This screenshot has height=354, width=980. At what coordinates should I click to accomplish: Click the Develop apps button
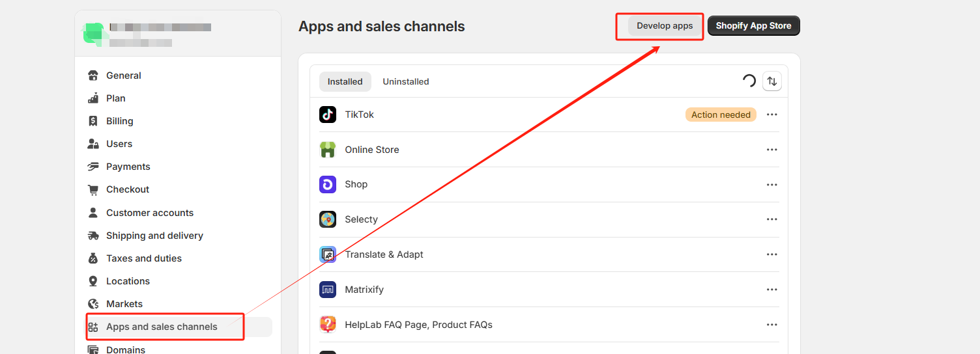(665, 26)
